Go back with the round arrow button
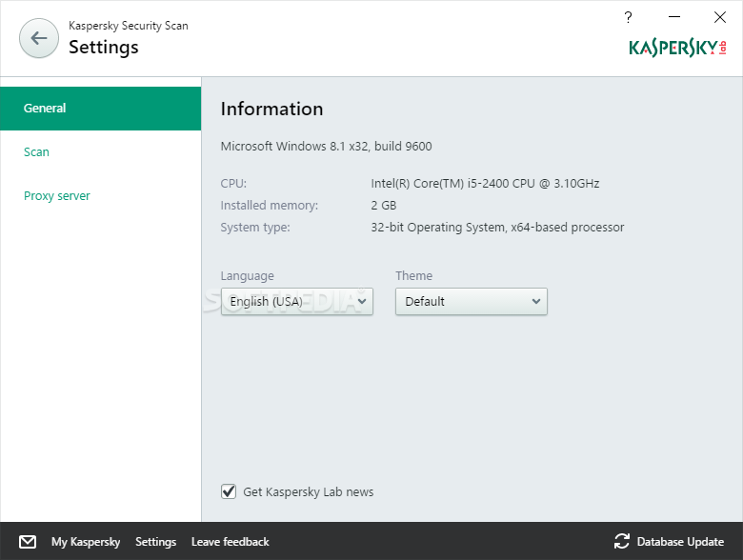This screenshot has height=560, width=743. click(39, 38)
